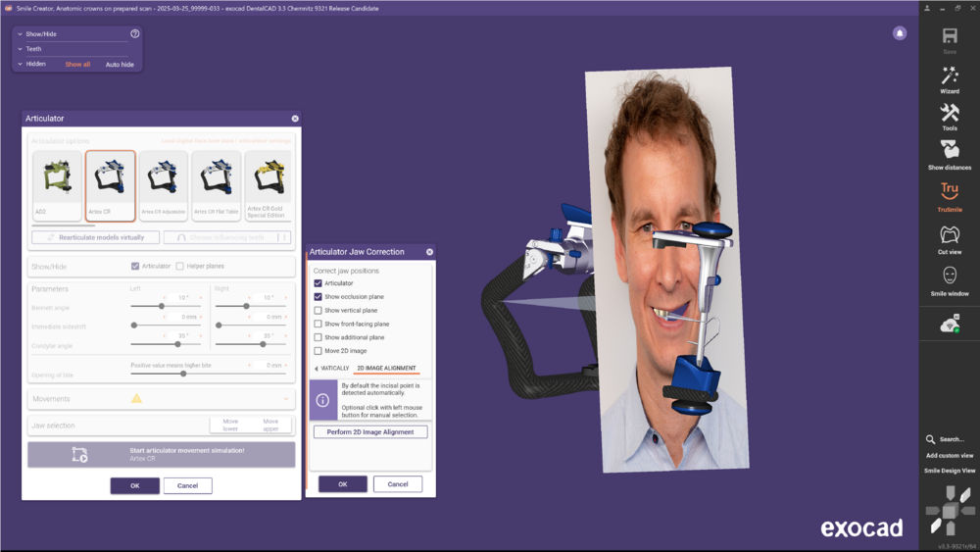Toggle the Articulator checkbox under Show/Hide
This screenshot has width=980, height=552.
135,266
